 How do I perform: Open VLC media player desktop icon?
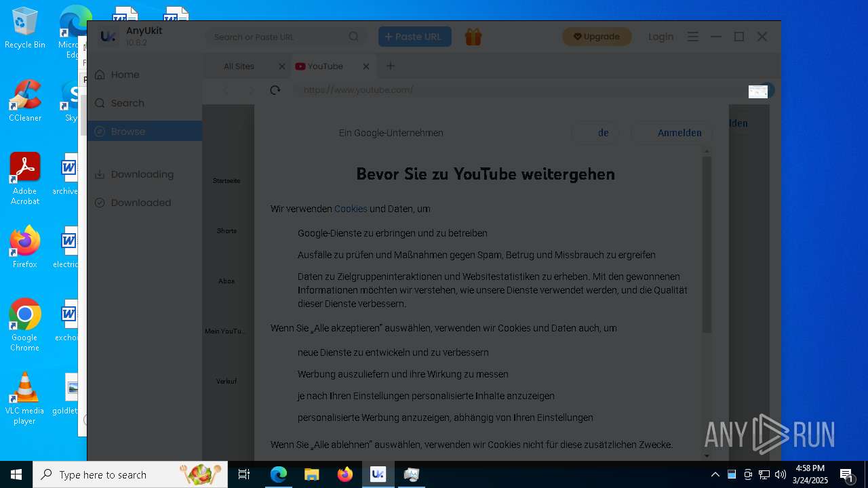[25, 399]
